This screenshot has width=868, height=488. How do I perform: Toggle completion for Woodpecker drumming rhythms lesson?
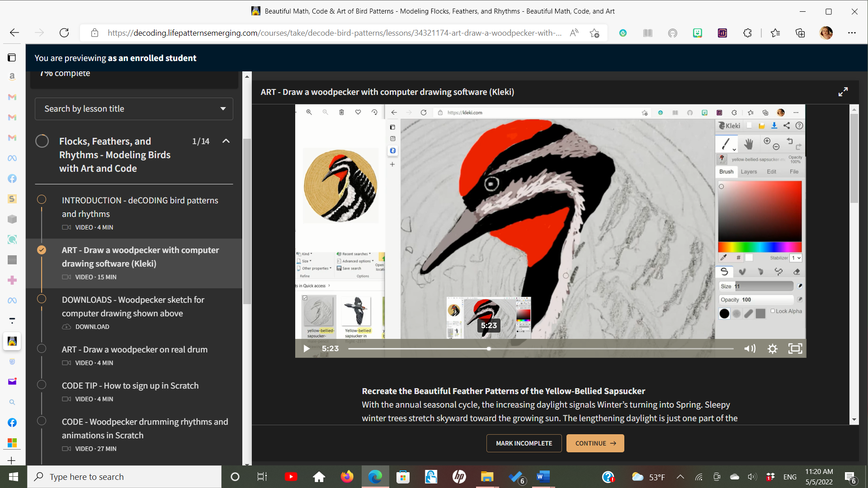[x=42, y=421]
